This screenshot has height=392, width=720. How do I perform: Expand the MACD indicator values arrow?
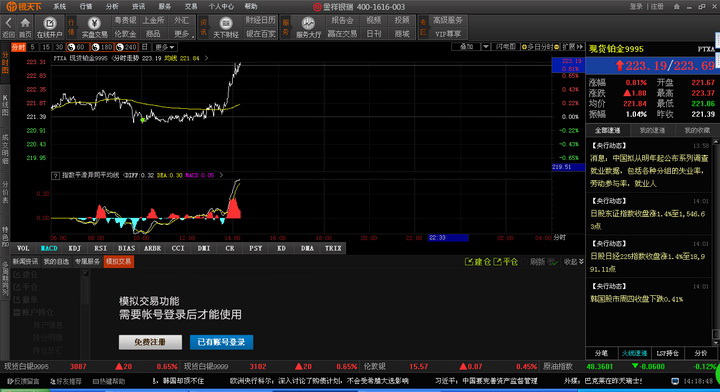click(221, 175)
